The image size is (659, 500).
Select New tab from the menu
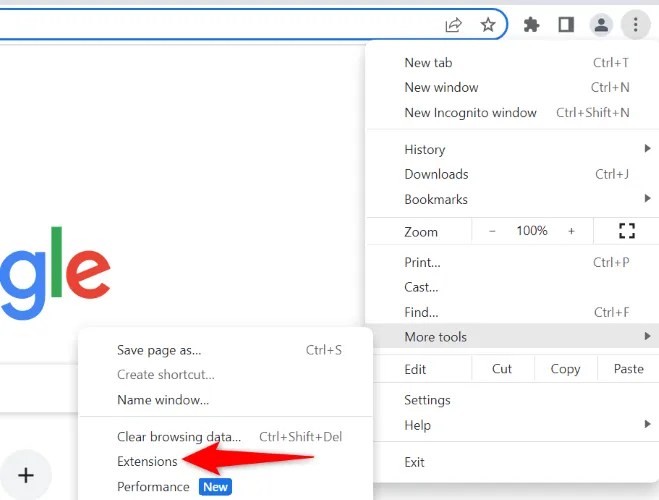514,63
